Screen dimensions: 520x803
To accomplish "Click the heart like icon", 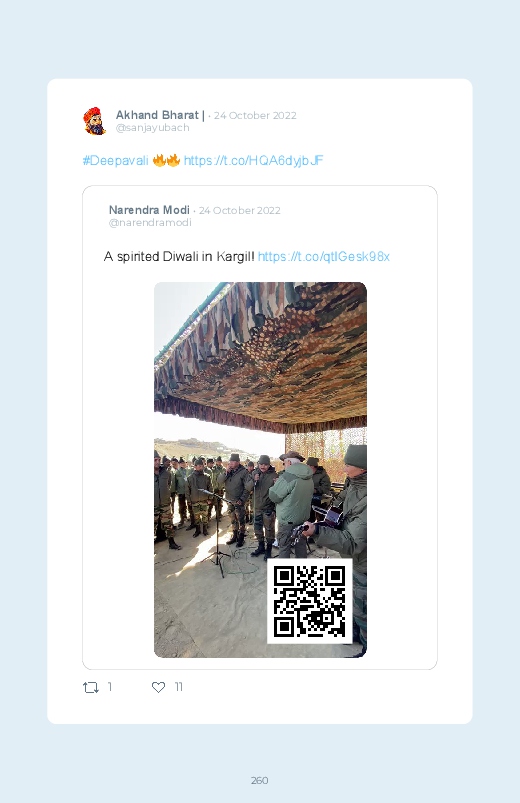I will [158, 687].
